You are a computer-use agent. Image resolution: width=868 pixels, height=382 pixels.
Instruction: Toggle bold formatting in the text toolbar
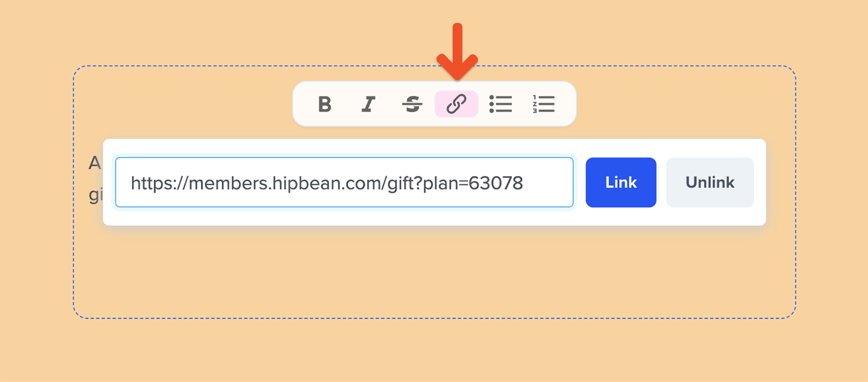coord(324,104)
